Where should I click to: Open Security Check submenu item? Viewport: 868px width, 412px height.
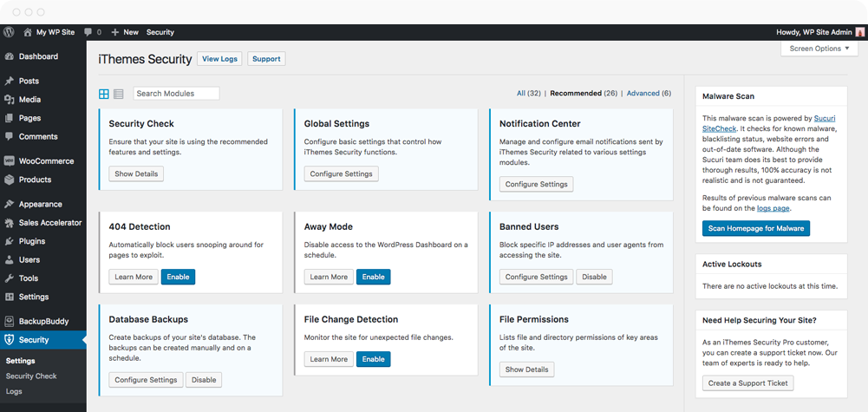coord(31,376)
